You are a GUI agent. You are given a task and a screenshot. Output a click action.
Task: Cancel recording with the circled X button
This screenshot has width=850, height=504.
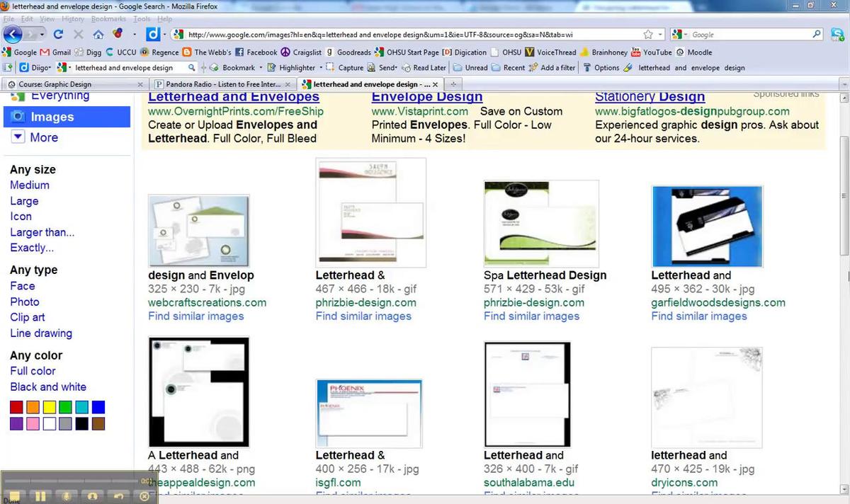(144, 496)
